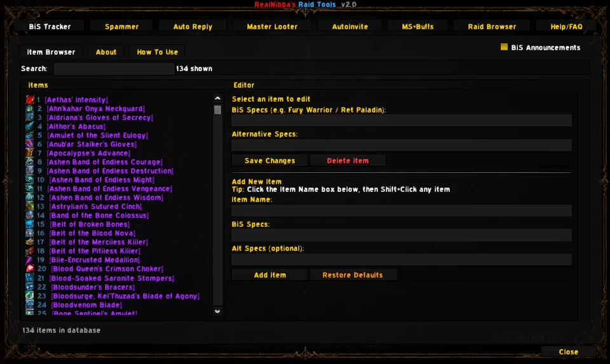Click the Ashen Band of Endless Courage icon
Viewport: 610px width, 364px height.
click(30, 162)
